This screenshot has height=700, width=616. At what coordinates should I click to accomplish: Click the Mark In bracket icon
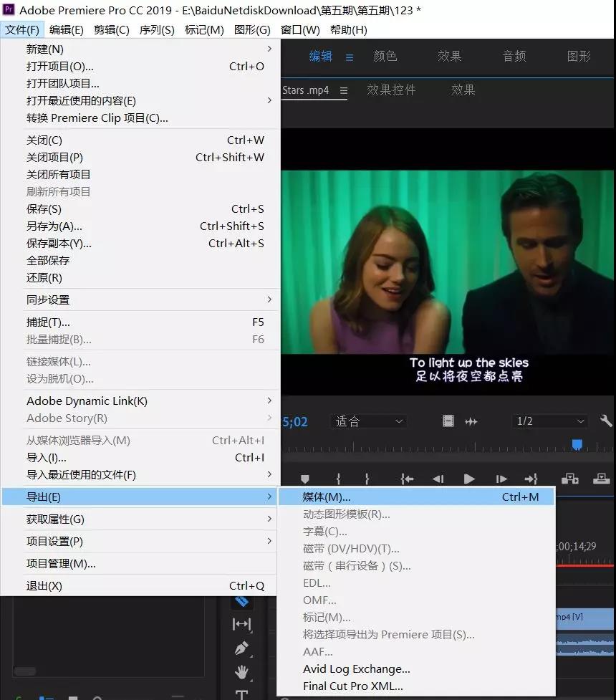(338, 479)
